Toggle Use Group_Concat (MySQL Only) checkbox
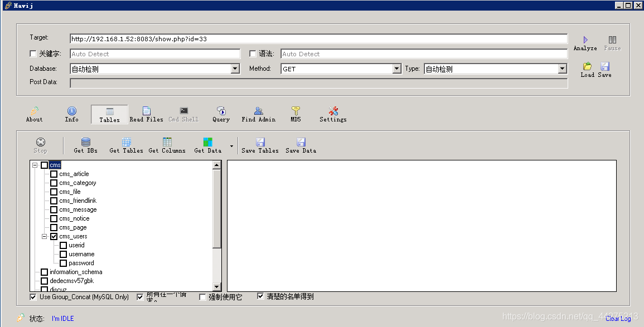 point(33,297)
